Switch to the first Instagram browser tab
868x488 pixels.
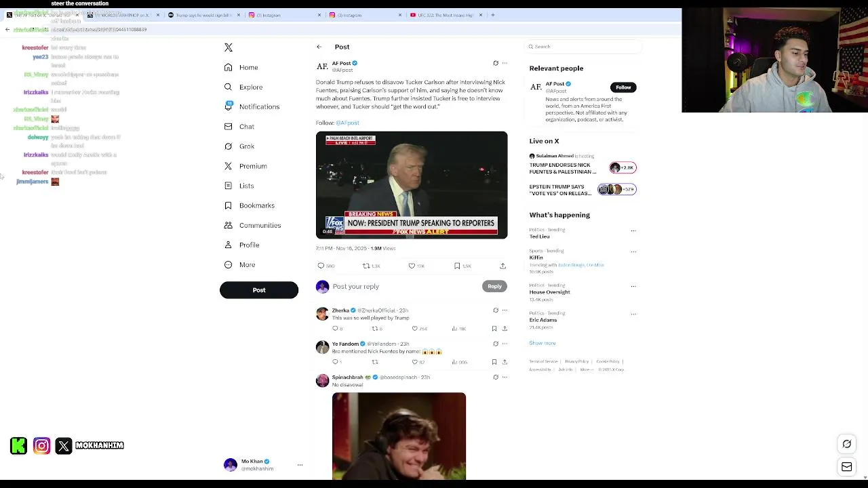point(284,15)
